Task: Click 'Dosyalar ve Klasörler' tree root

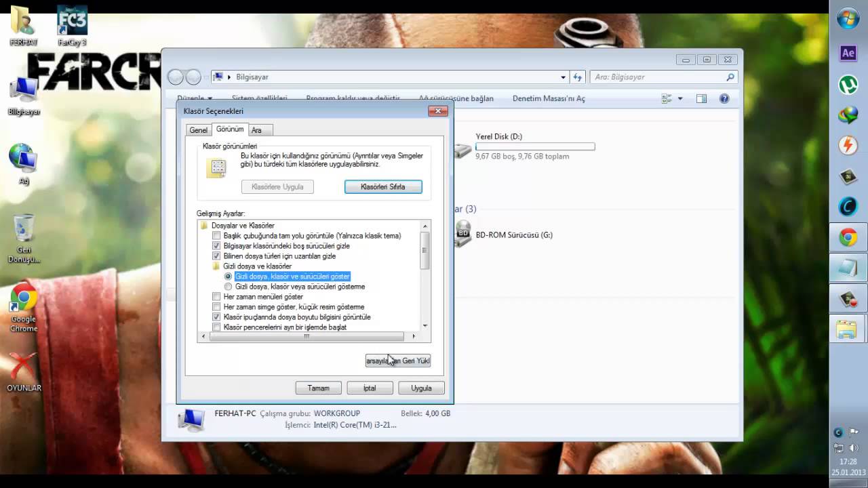Action: [x=243, y=225]
